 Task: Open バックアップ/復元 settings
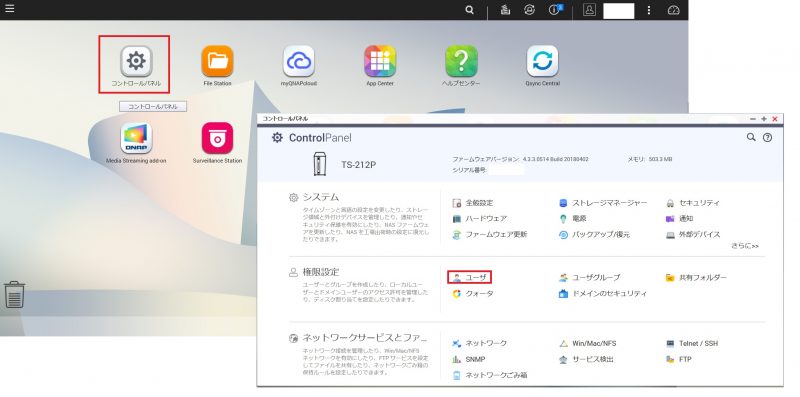point(594,235)
